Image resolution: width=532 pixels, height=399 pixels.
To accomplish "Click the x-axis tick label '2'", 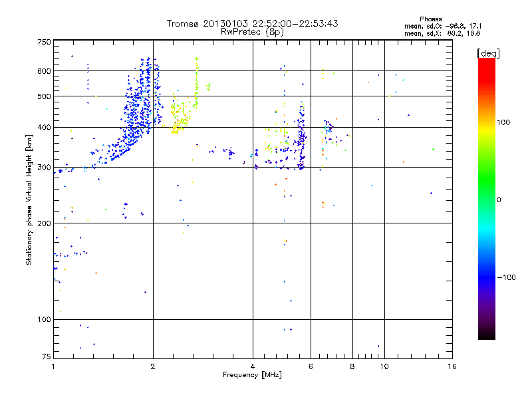I will point(153,366).
